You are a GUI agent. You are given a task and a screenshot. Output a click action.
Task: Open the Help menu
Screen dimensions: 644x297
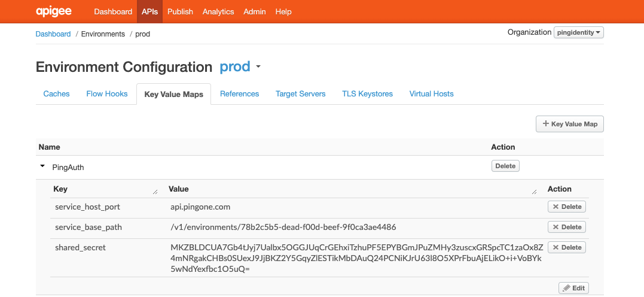283,11
